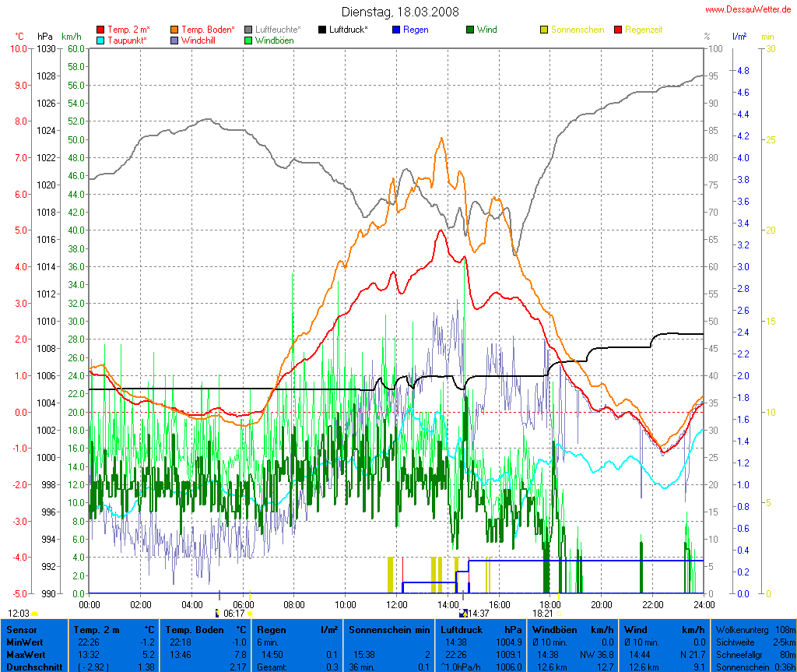The width and height of the screenshot is (797, 672).
Task: Click the orange Temp. Boden legend square
Action: click(x=174, y=30)
